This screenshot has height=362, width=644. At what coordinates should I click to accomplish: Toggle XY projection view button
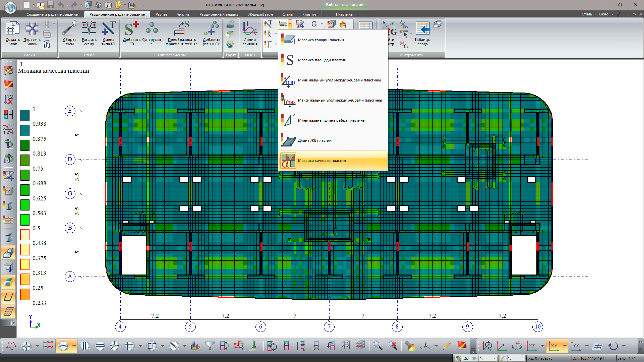[554, 346]
